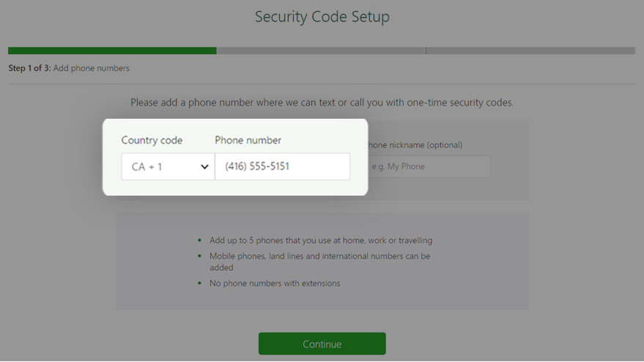Click the chevron arrow in the country code selector

point(204,167)
